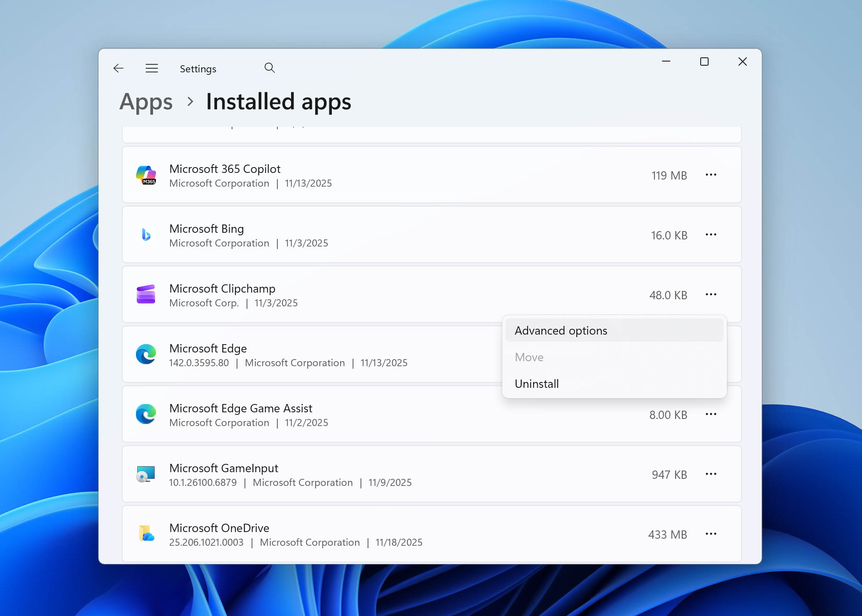This screenshot has height=616, width=862.
Task: Go back using the arrow button
Action: pyautogui.click(x=119, y=68)
